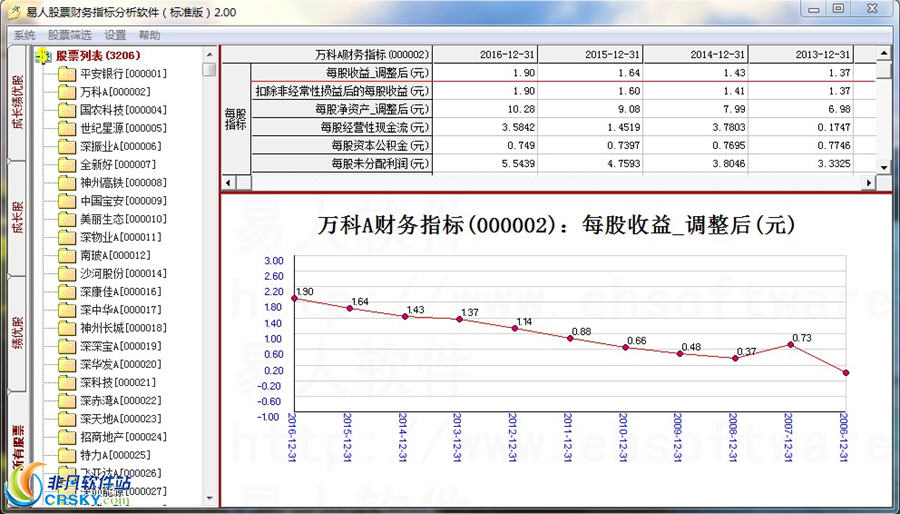Viewport: 900px width, 514px height.
Task: Click the folder icon next to 国农科技[000004]
Action: pyautogui.click(x=67, y=110)
